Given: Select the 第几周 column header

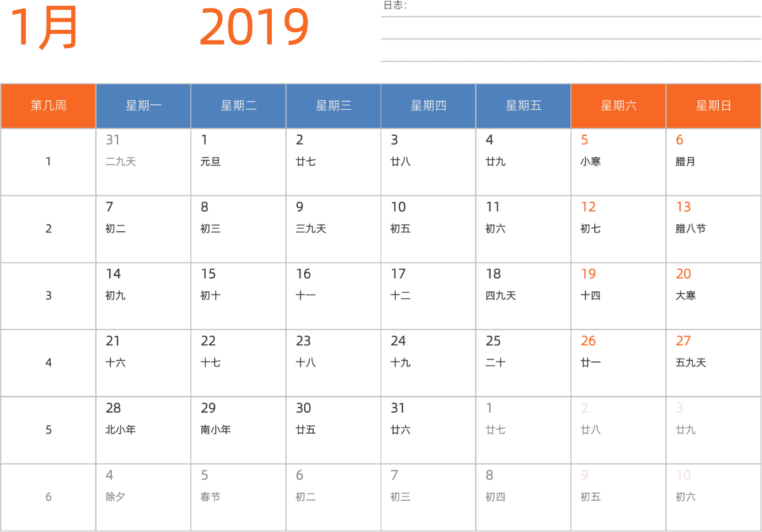Looking at the screenshot, I should (48, 106).
